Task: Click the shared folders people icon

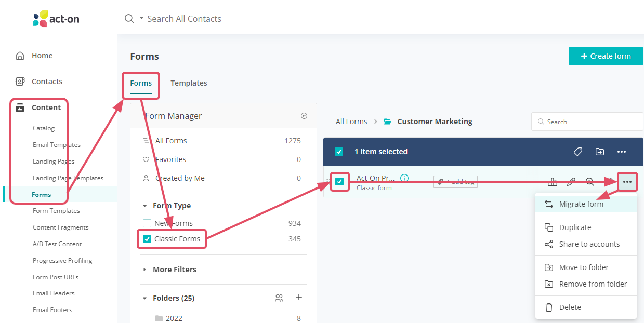Action: click(x=279, y=298)
